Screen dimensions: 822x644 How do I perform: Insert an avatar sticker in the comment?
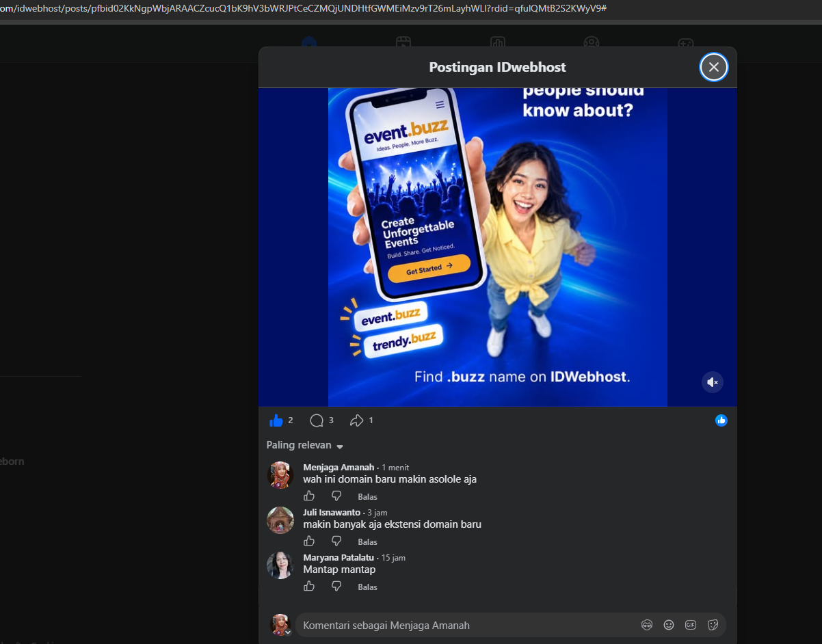(646, 625)
